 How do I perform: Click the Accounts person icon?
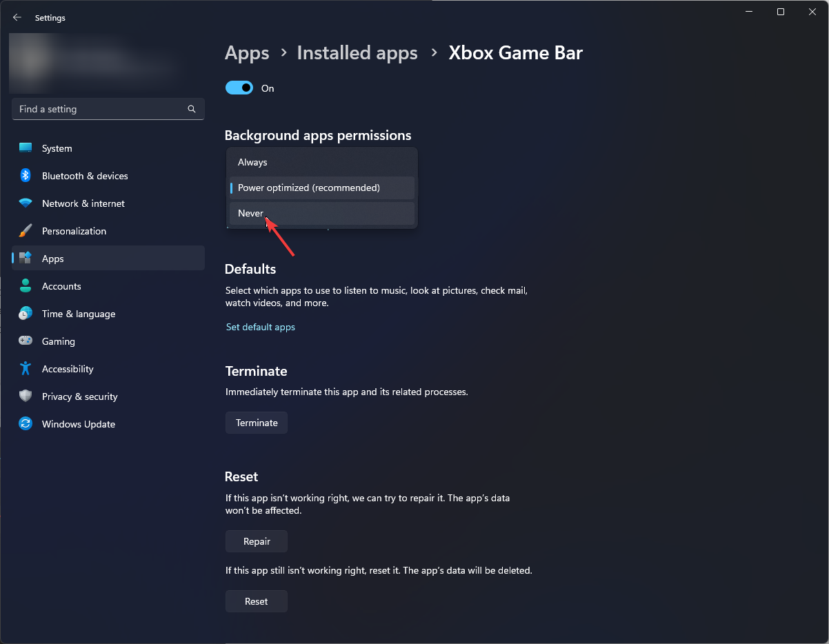(26, 286)
